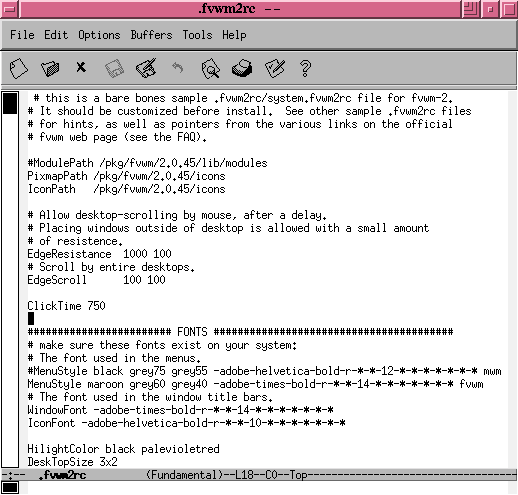Click the 'IconPath' line

(126, 189)
